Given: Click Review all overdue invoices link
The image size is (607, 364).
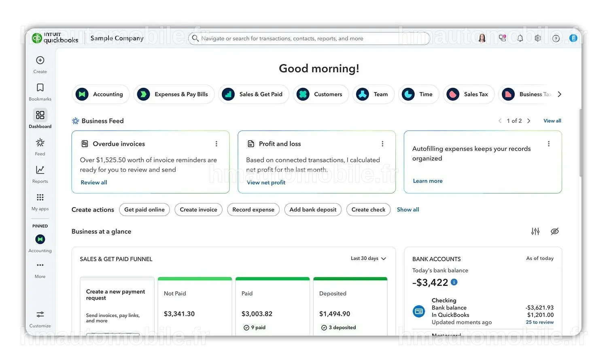Looking at the screenshot, I should pos(94,182).
